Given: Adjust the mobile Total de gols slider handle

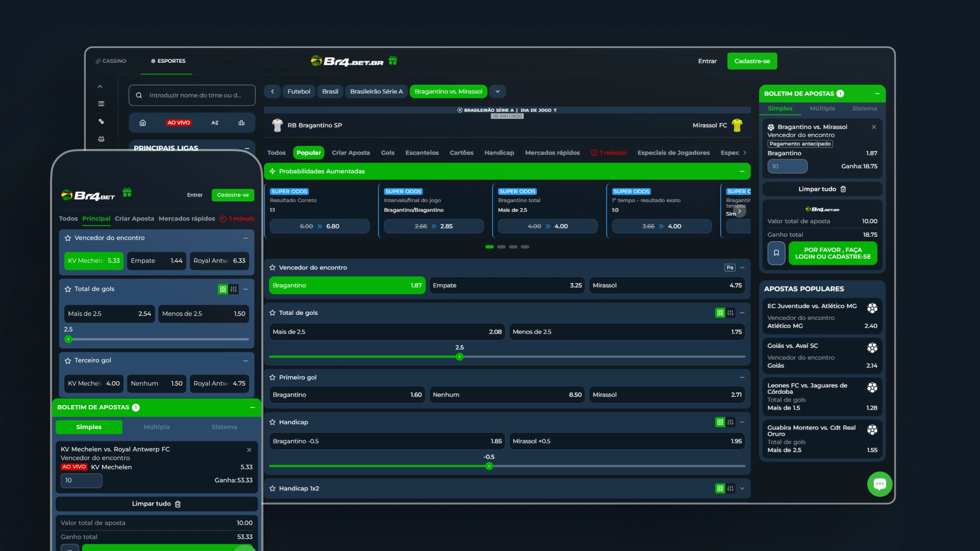Looking at the screenshot, I should [68, 339].
